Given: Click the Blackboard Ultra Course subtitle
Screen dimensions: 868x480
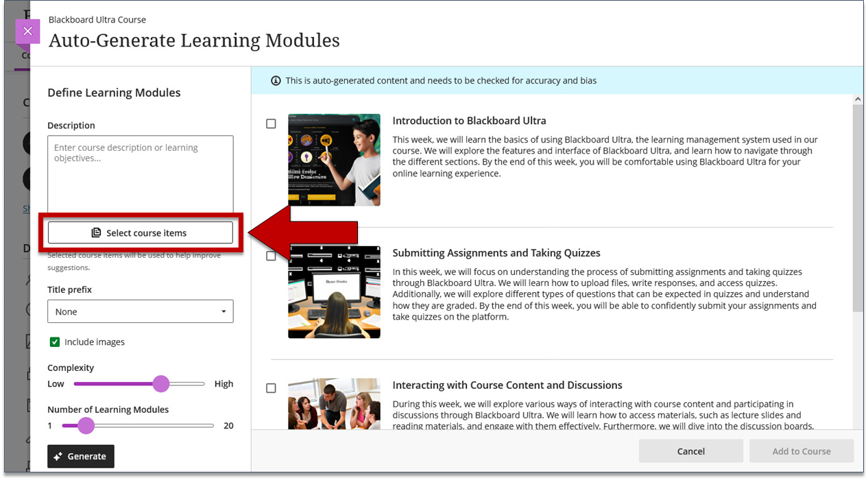Looking at the screenshot, I should tap(97, 20).
